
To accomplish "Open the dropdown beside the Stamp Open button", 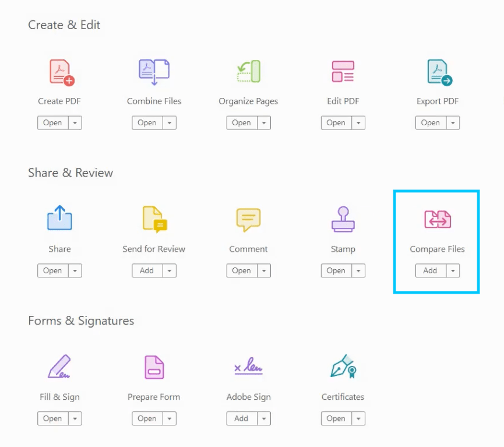I will (358, 270).
